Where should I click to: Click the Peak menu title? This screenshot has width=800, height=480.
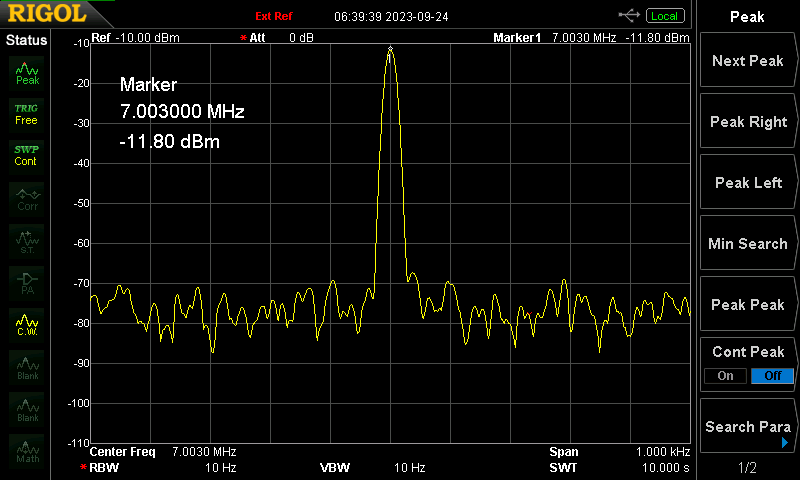coord(747,17)
